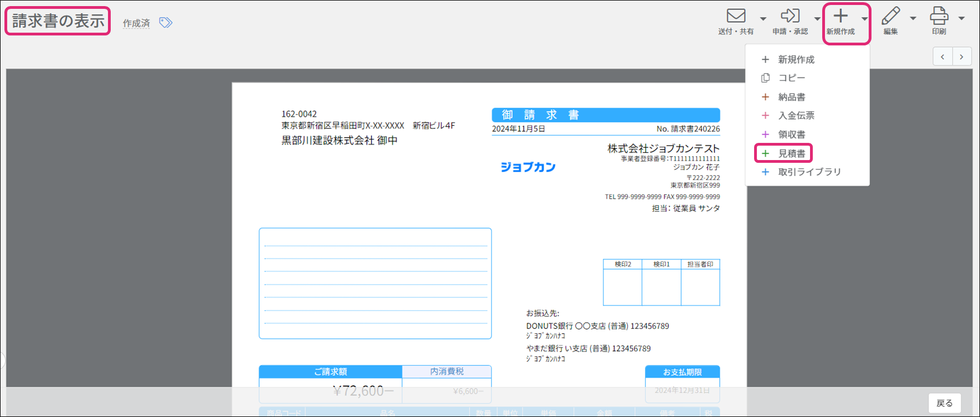
Task: Select 見積書 from the dropdown menu
Action: (791, 153)
